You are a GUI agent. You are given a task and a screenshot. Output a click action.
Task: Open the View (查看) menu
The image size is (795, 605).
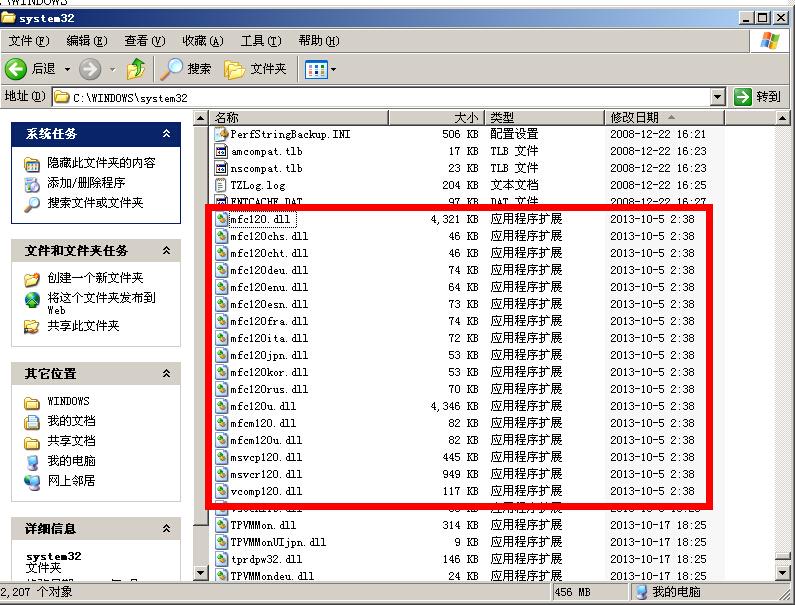tap(145, 41)
